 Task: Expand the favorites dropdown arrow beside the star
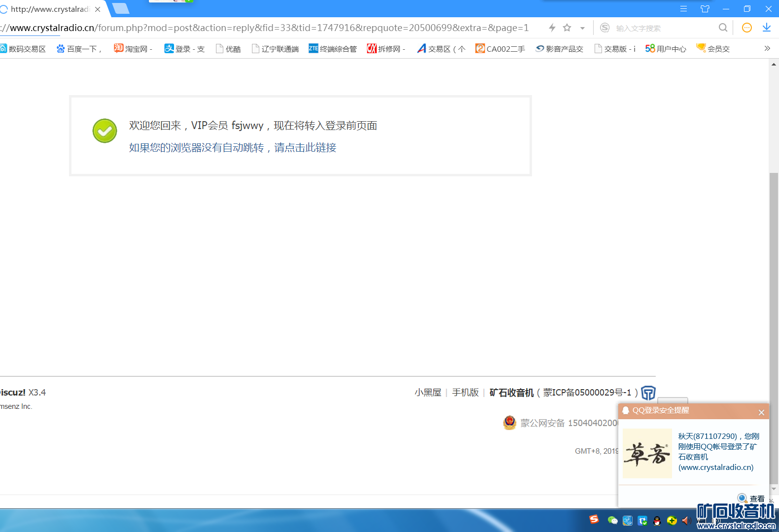pyautogui.click(x=582, y=28)
